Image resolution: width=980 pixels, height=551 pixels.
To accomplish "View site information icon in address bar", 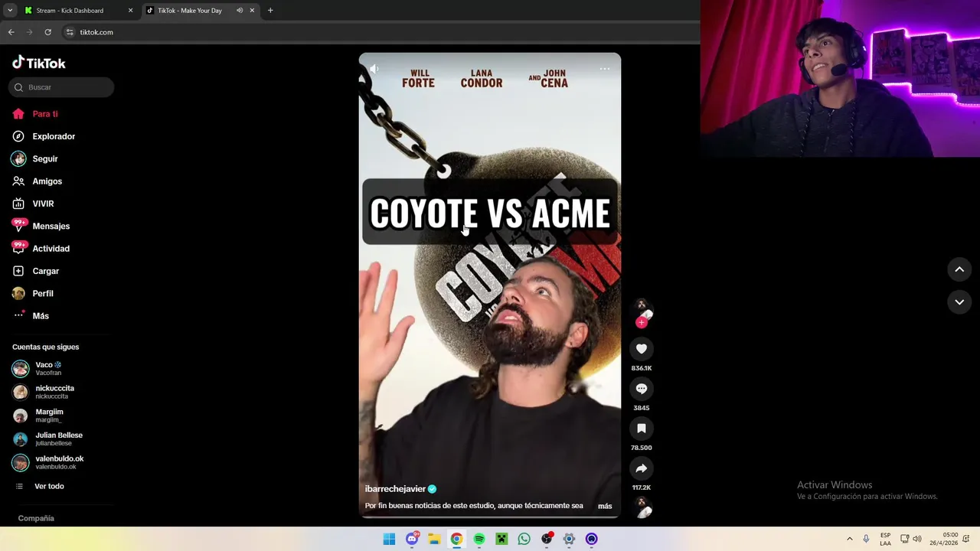I will (70, 32).
